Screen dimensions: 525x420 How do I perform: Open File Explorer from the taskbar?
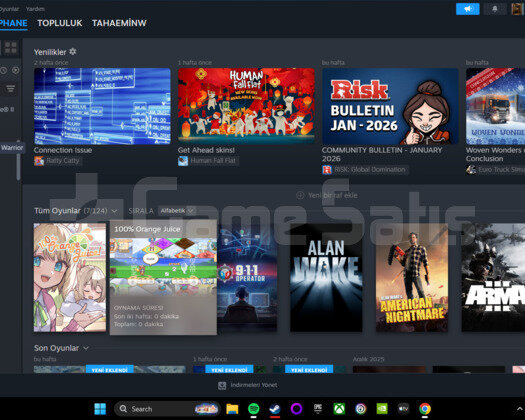coord(232,409)
